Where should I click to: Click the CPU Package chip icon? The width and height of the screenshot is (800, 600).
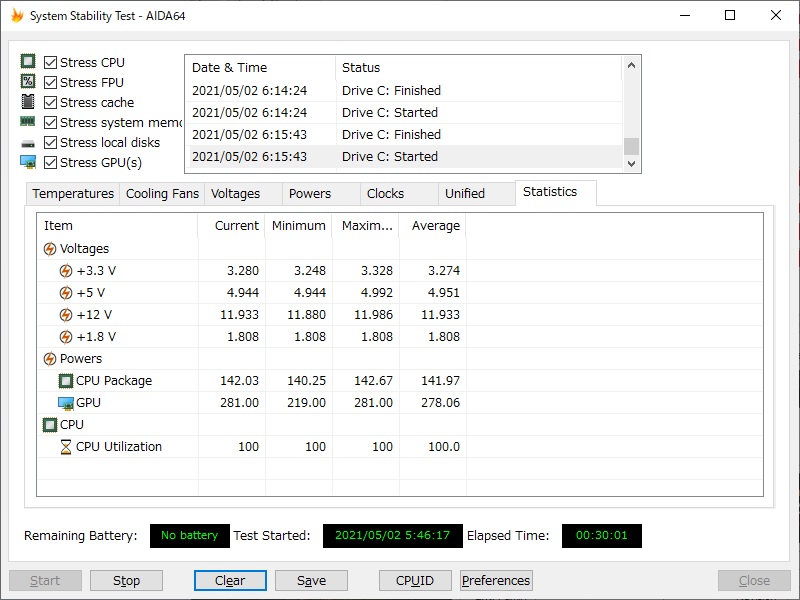point(66,381)
